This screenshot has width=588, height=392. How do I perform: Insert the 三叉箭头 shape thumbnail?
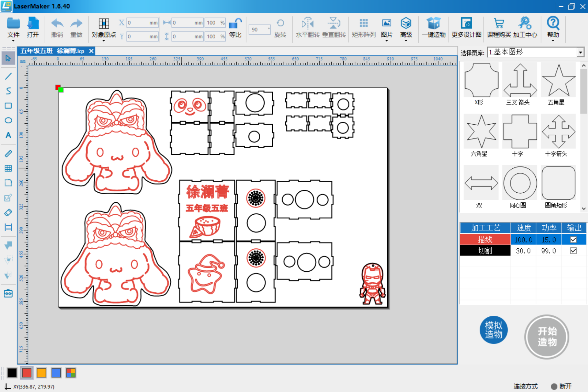click(520, 80)
